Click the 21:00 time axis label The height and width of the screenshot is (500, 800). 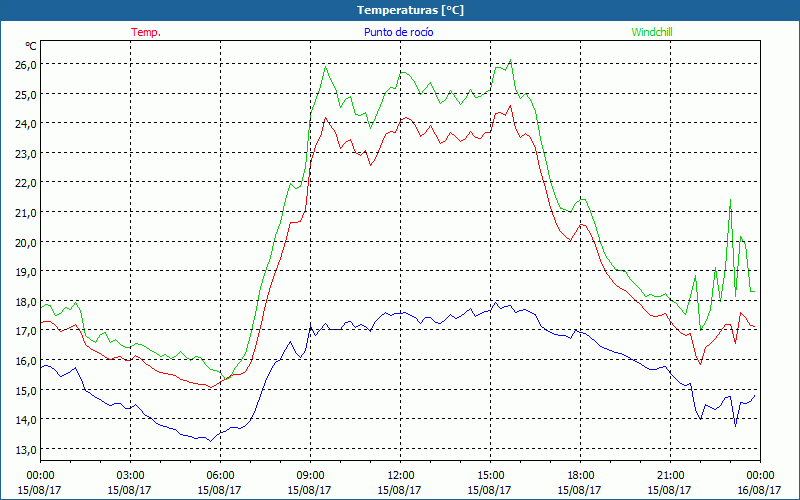[670, 476]
